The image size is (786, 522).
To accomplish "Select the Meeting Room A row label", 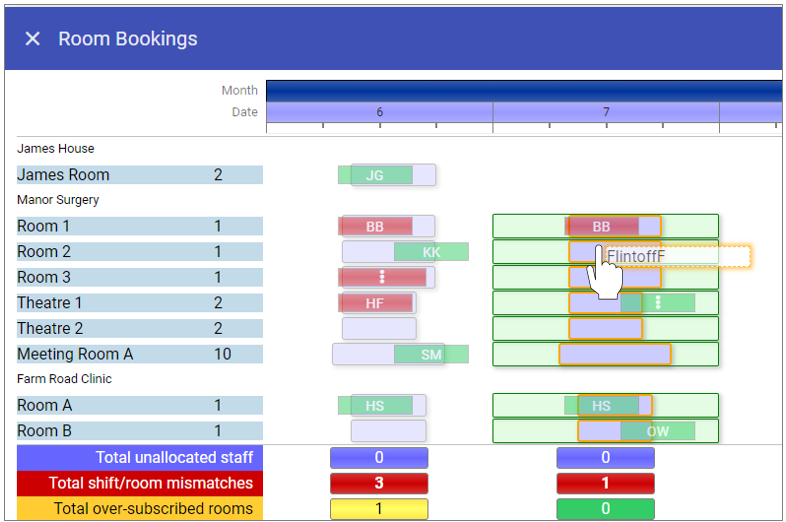I will (x=75, y=354).
